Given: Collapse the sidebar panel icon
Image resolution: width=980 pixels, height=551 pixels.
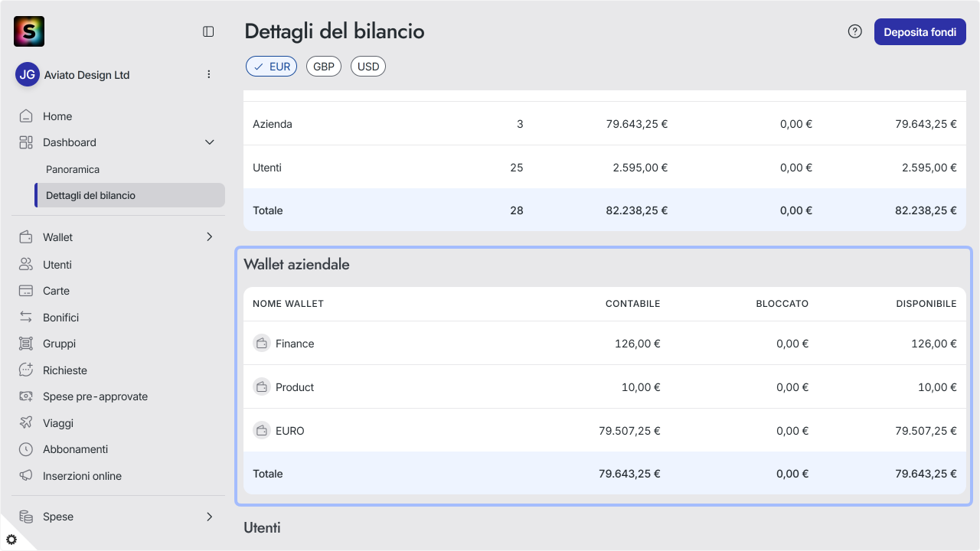Looking at the screenshot, I should tap(208, 31).
